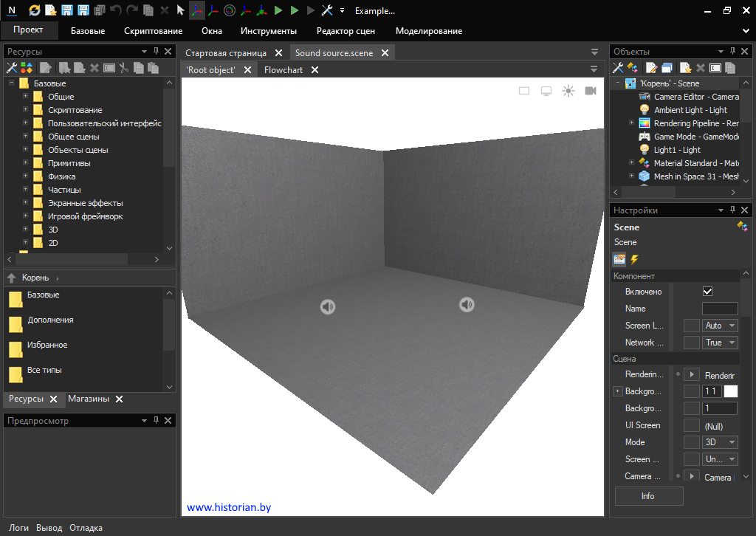Click the sun lighting icon in viewport
756x536 pixels.
click(x=568, y=91)
